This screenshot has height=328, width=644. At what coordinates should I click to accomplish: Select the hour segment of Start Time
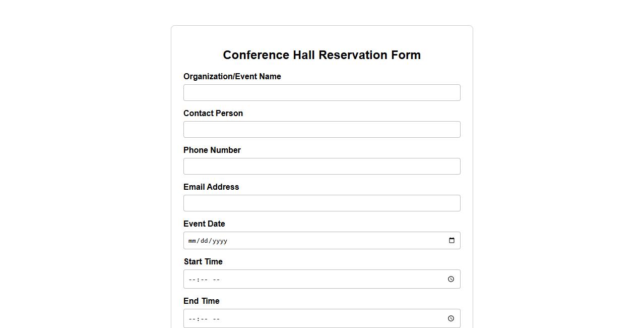tap(191, 279)
